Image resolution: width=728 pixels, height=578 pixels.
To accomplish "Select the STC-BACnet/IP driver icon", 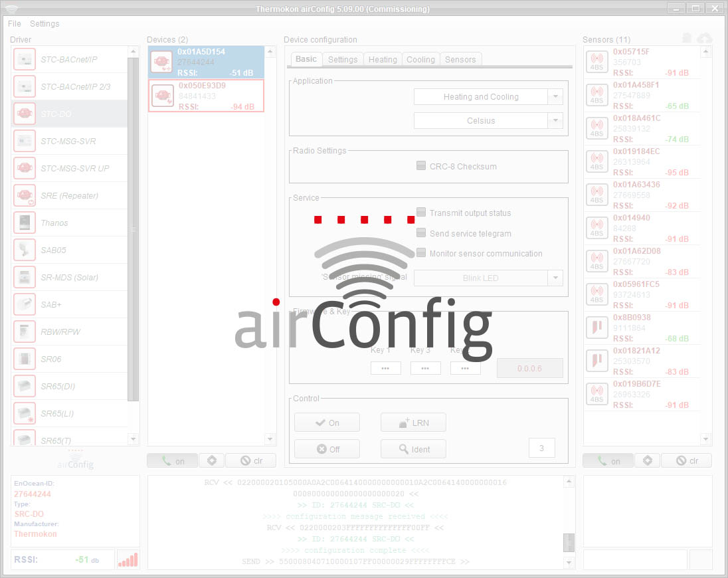I will (25, 59).
